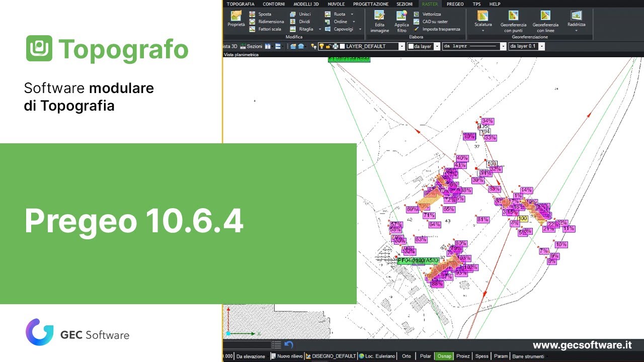Viewport: 644px width, 362px height.
Task: Select Ridimensiona raster tool
Action: [267, 22]
